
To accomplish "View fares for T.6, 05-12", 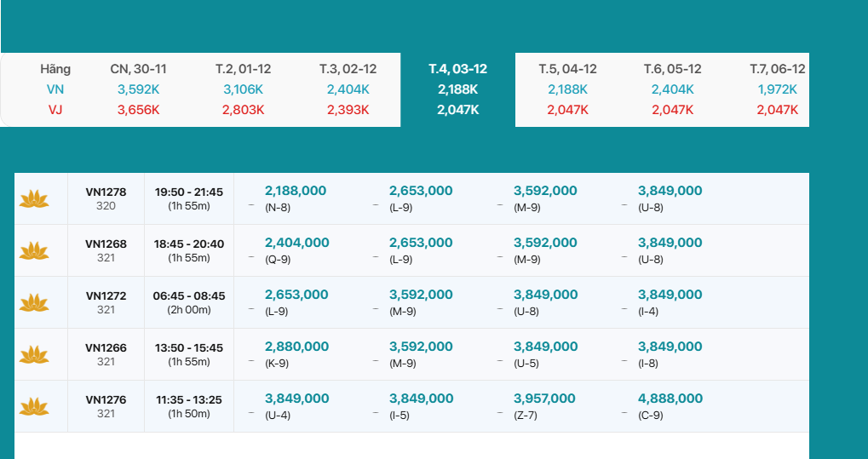I will tap(672, 69).
